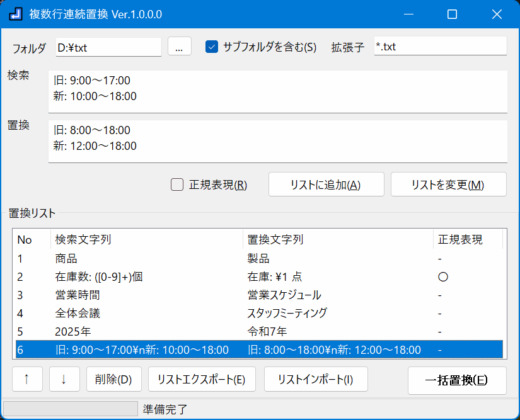The height and width of the screenshot is (420, 520).
Task: Enable the 正規表現 checkbox
Action: pyautogui.click(x=177, y=184)
